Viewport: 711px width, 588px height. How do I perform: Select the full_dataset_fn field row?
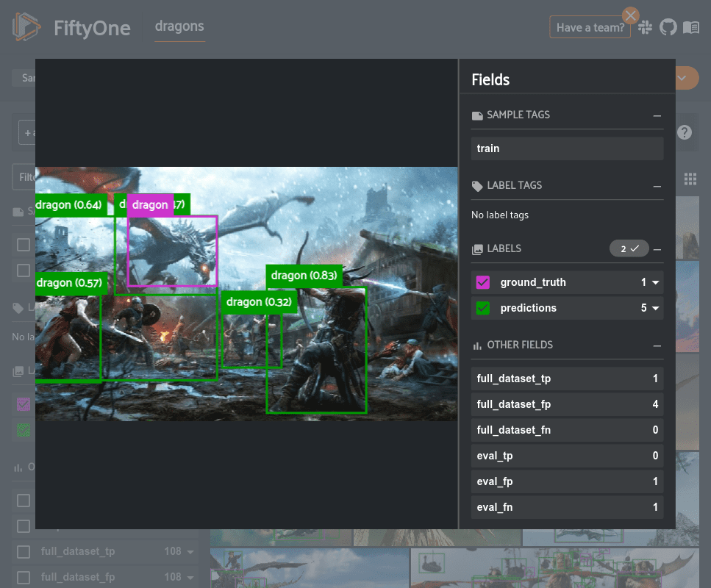567,430
